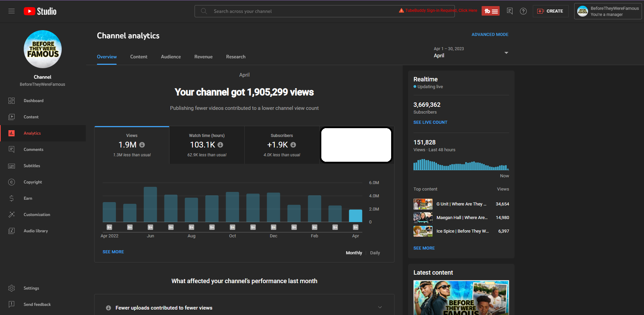Image resolution: width=644 pixels, height=315 pixels.
Task: Open Content in the left sidebar
Action: (x=43, y=117)
